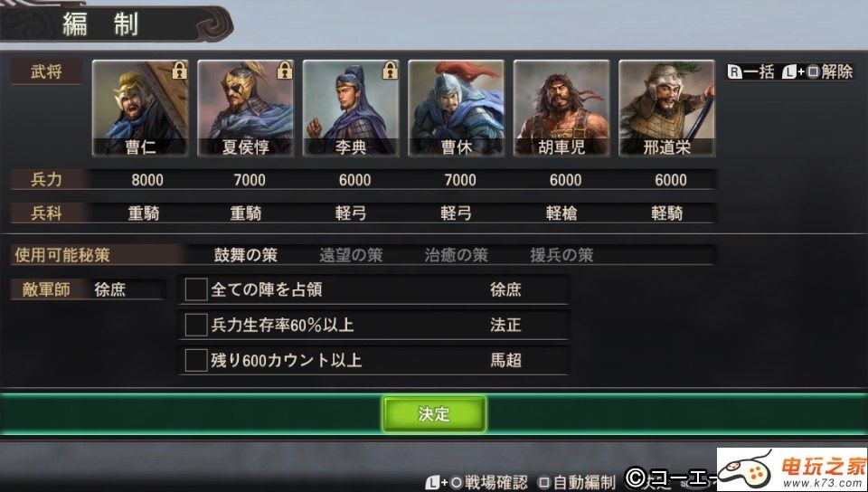Screen dimensions: 868x492
Task: Choose the 曹休 officer card
Action: (x=456, y=108)
